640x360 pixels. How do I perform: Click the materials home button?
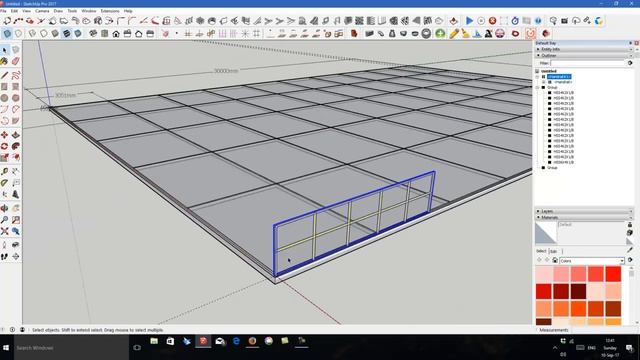point(555,260)
